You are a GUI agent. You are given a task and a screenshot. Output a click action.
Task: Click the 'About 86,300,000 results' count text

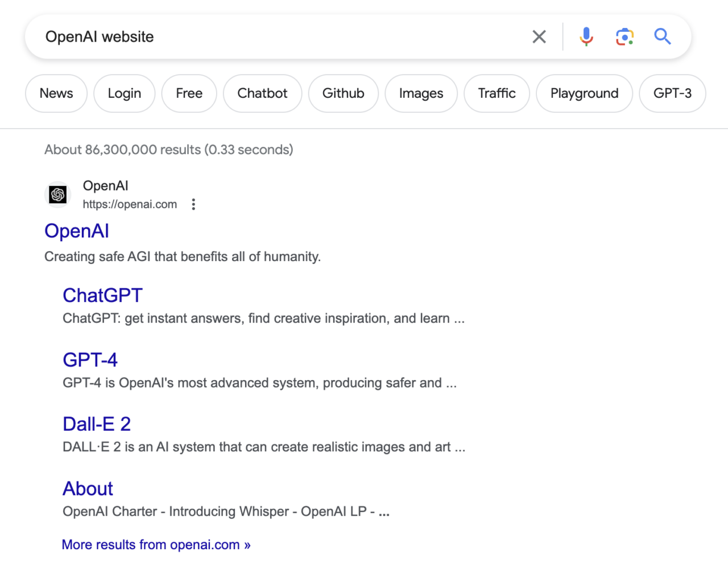pyautogui.click(x=169, y=150)
